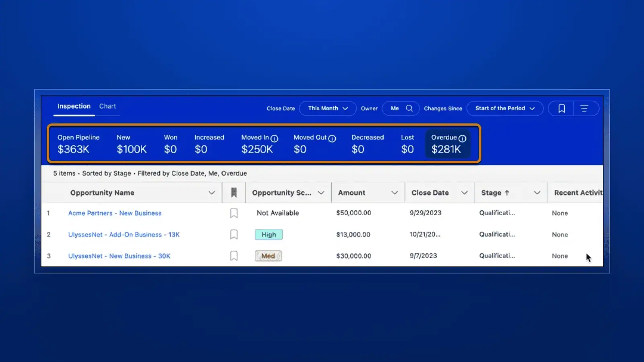Image resolution: width=644 pixels, height=362 pixels.
Task: Click the bookmark icon button in header
Action: [561, 108]
